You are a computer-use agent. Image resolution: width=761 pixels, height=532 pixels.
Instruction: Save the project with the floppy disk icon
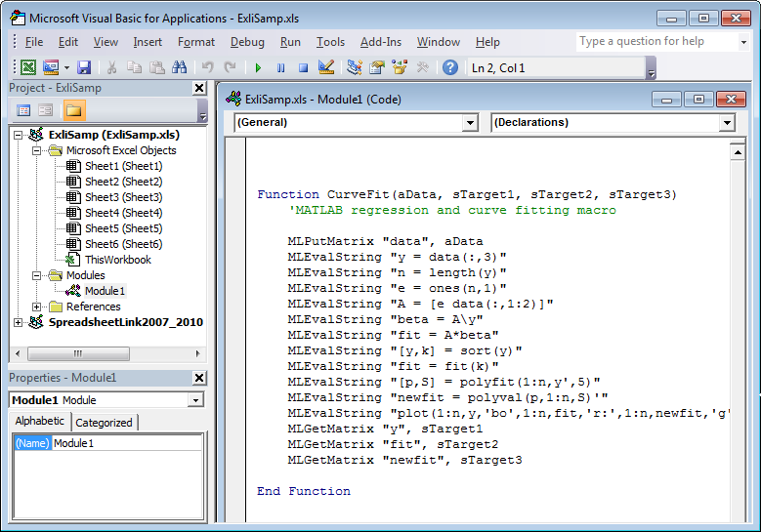[84, 67]
